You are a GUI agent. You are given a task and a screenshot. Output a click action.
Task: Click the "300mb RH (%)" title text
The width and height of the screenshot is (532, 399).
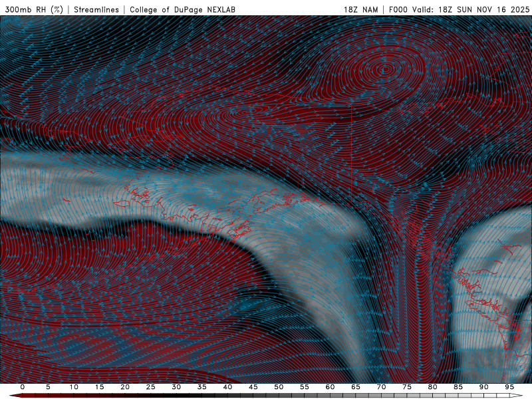tap(34, 9)
